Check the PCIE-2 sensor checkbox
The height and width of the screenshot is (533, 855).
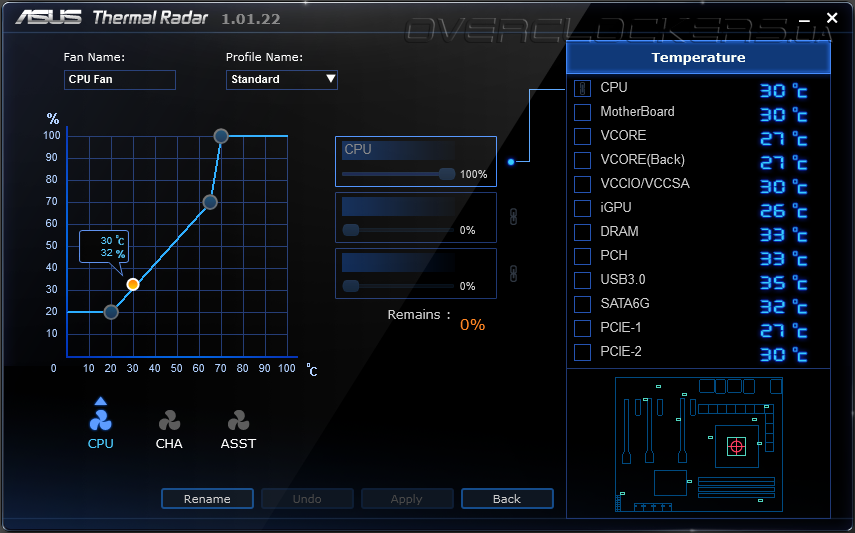pos(582,352)
